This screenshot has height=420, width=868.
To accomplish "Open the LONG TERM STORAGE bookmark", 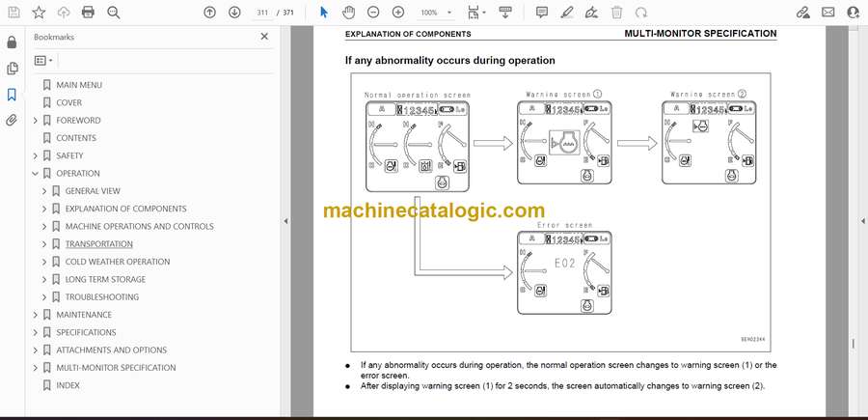I will click(x=105, y=279).
